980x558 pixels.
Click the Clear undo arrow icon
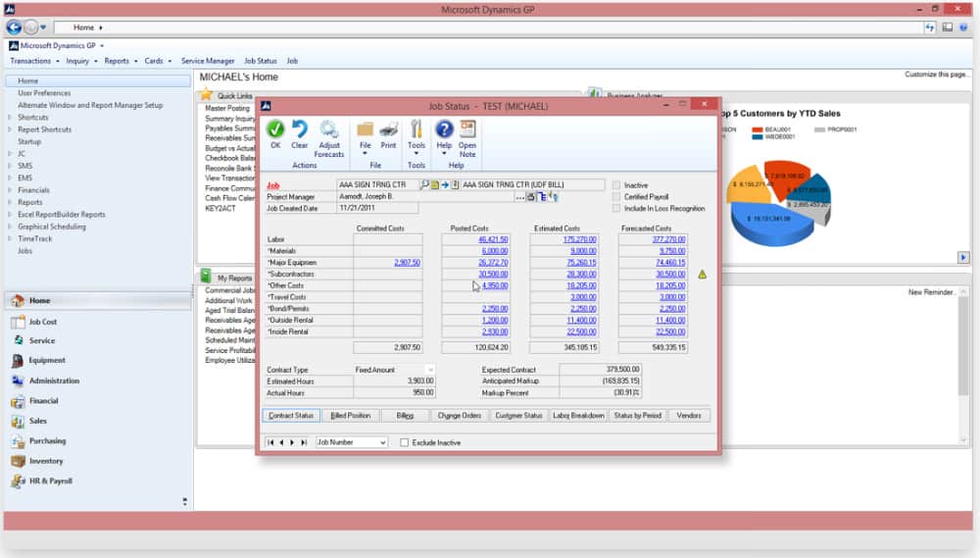point(299,129)
